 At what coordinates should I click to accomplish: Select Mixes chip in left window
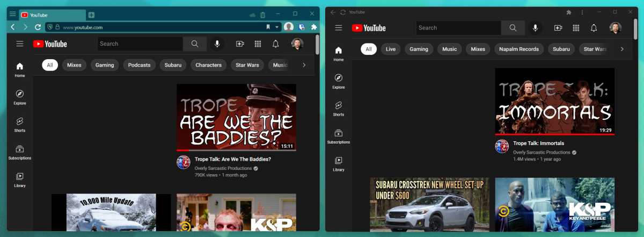(x=74, y=65)
